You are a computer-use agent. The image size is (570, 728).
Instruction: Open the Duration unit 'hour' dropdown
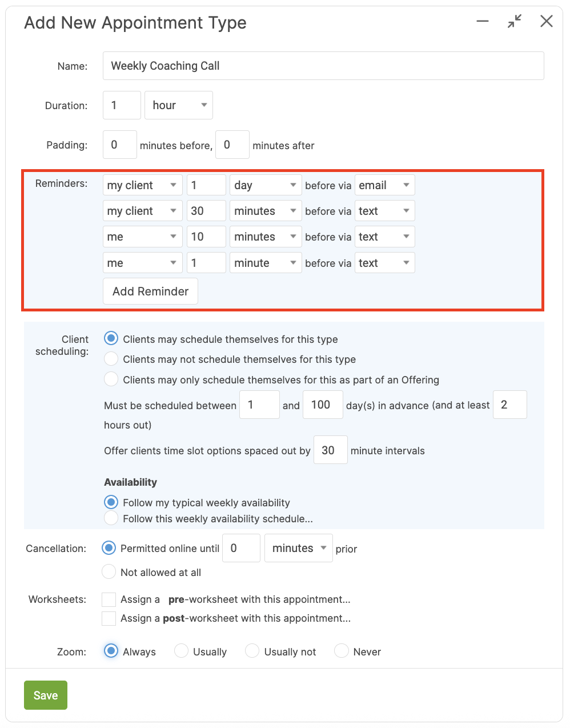(x=179, y=105)
